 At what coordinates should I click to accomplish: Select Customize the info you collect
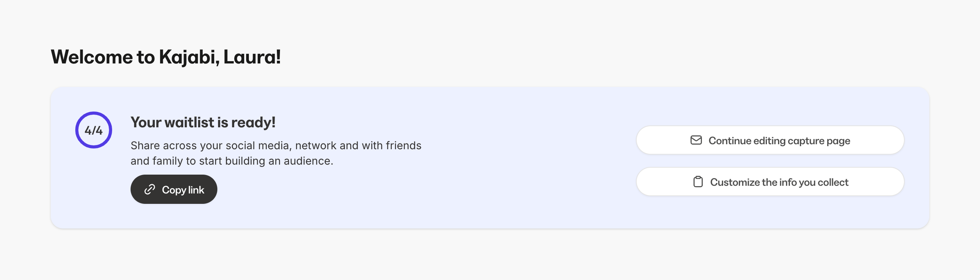[x=770, y=182]
